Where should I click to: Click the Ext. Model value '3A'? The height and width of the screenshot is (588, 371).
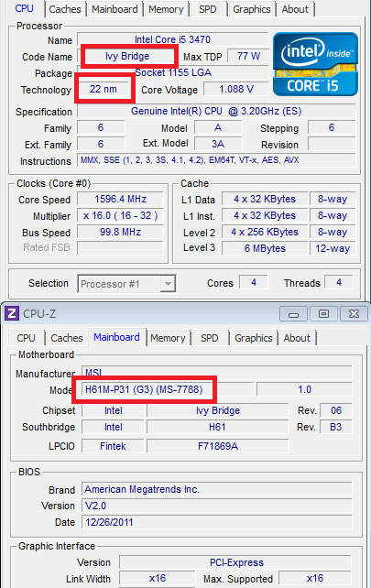click(218, 144)
